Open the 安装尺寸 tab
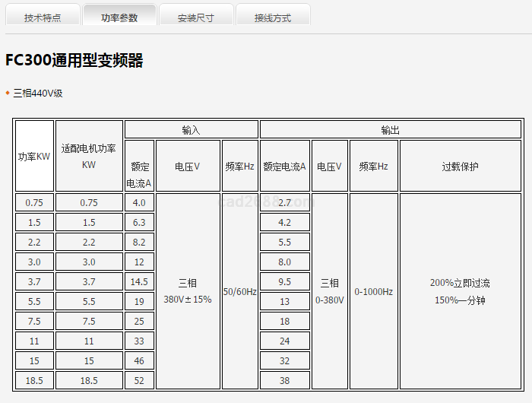This screenshot has width=532, height=403. [x=195, y=17]
